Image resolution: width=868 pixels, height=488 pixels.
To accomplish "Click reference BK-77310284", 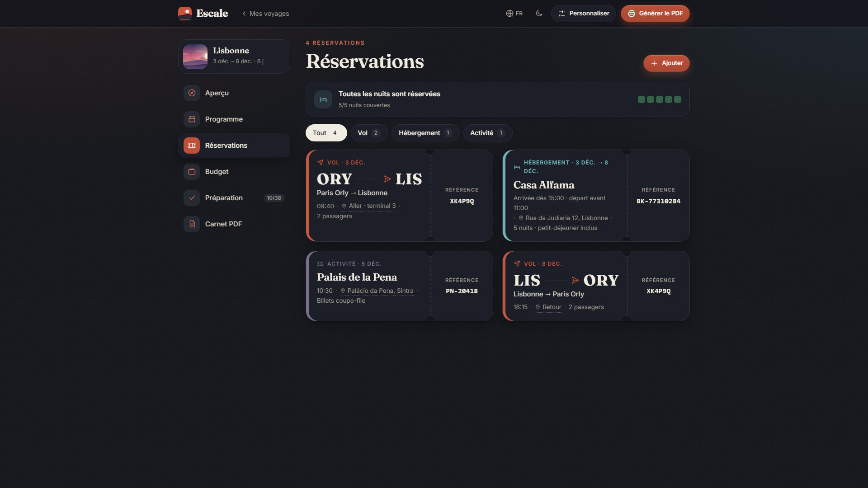I will coord(658,201).
